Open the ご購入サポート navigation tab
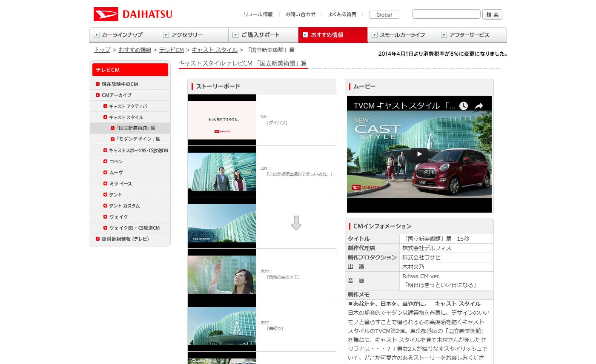This screenshot has height=364, width=596. tap(263, 35)
